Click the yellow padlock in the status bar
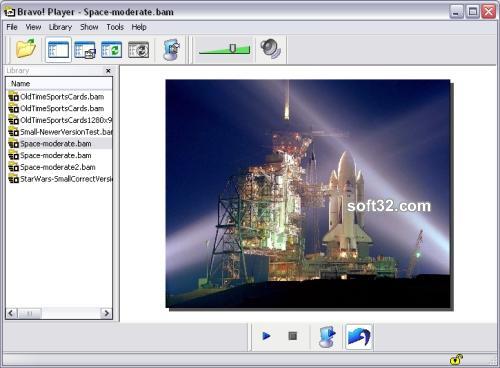Screen dimensions: 500x368 tap(456, 359)
